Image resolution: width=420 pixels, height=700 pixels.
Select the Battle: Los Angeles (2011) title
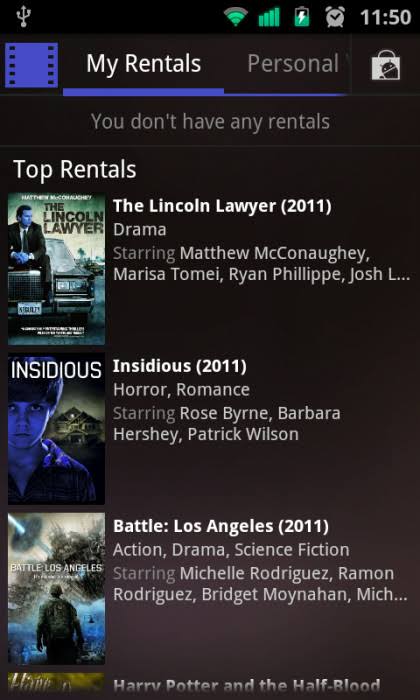click(221, 526)
